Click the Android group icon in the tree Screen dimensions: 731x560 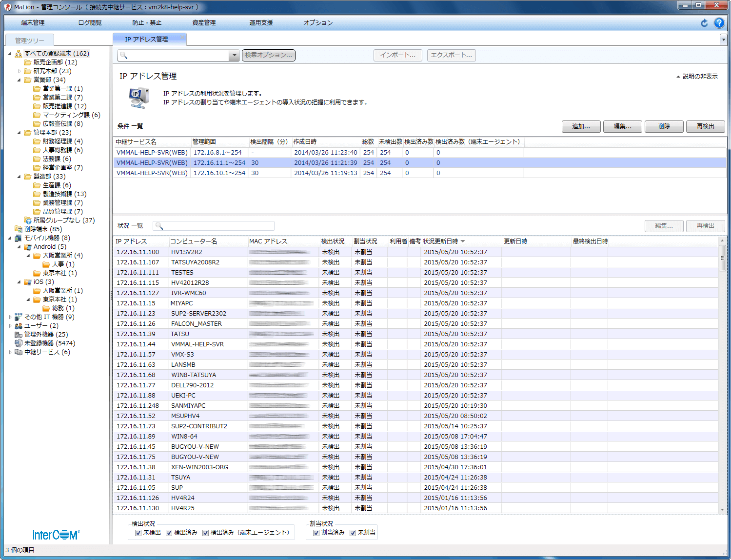(28, 247)
